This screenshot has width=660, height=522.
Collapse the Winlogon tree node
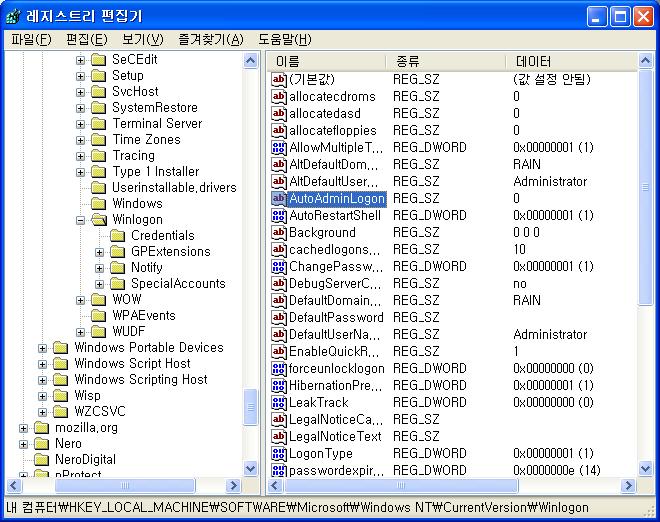tap(80, 220)
